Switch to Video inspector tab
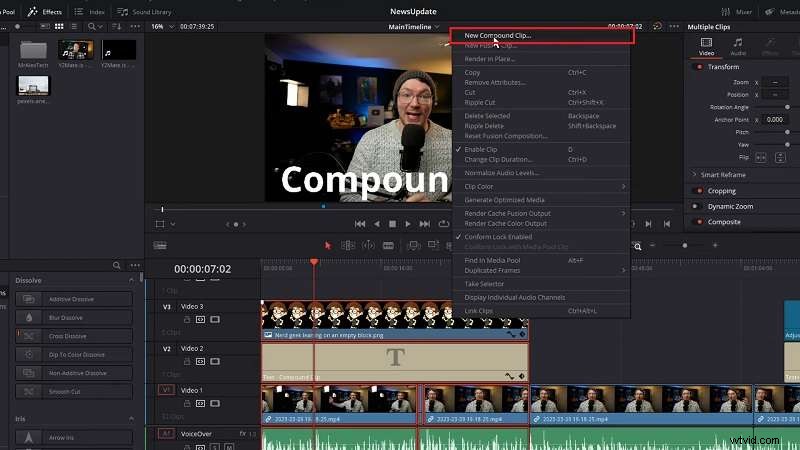The image size is (800, 450). (x=706, y=46)
